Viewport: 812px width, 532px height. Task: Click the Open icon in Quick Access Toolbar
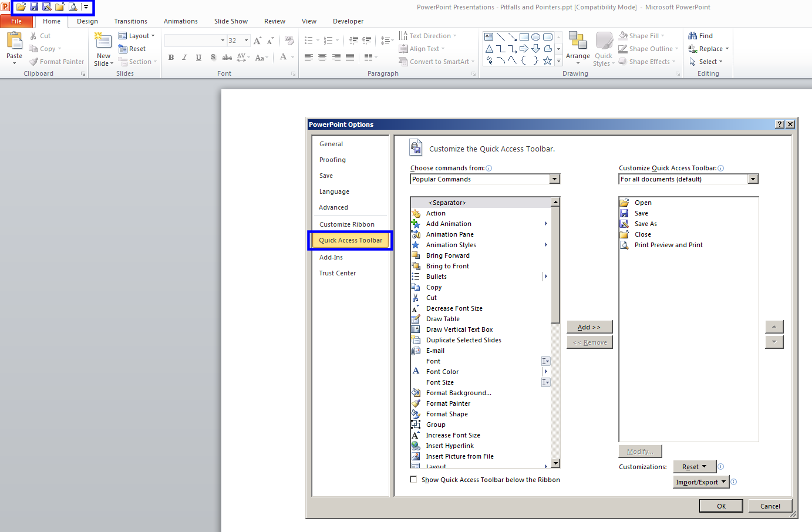[21, 7]
